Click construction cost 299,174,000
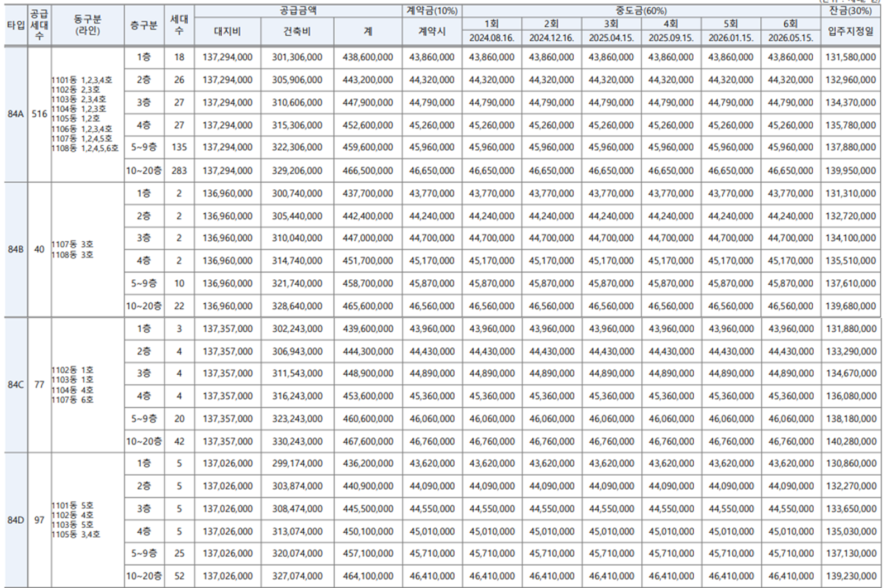 (x=297, y=463)
